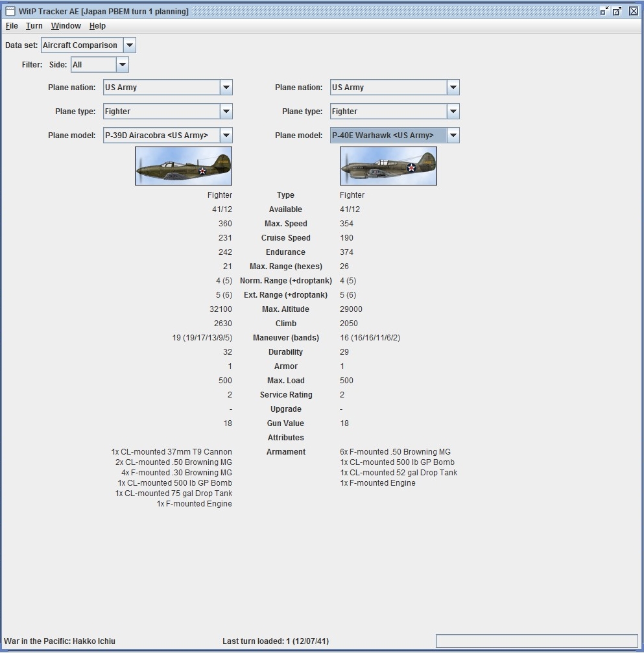Click the P-39D climb value 2630
This screenshot has width=644, height=653.
pyautogui.click(x=223, y=324)
